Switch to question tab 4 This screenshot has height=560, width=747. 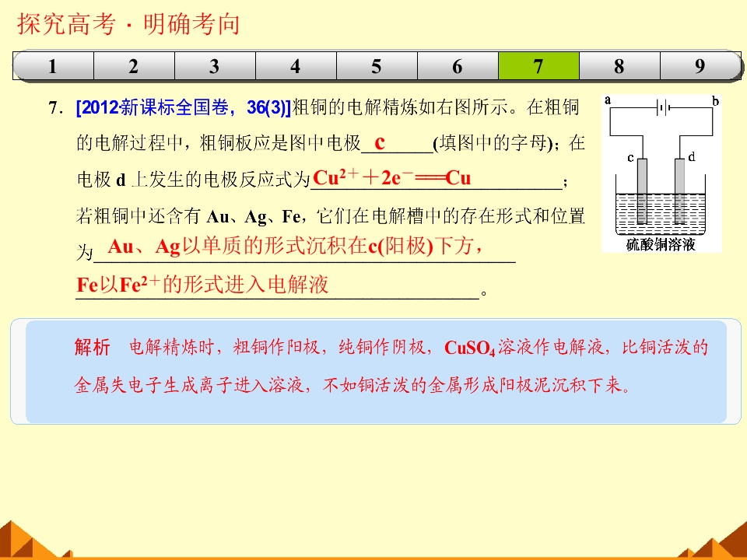coord(296,65)
